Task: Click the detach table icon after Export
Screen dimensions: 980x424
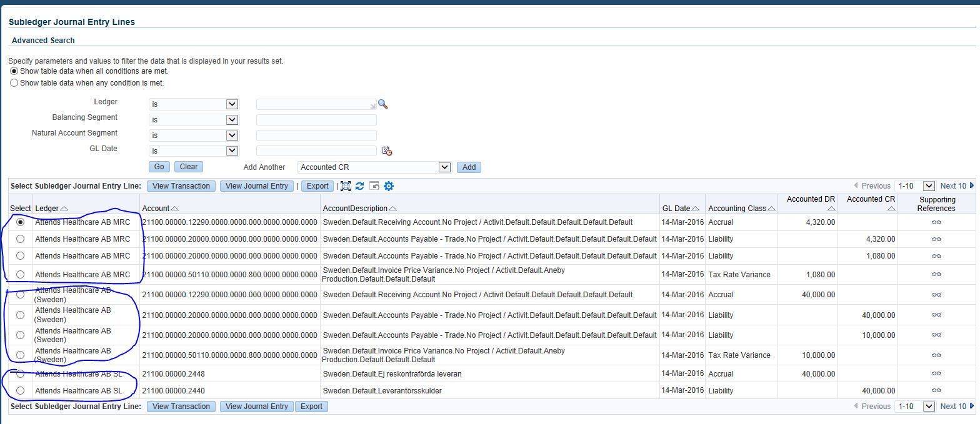Action: [x=346, y=186]
